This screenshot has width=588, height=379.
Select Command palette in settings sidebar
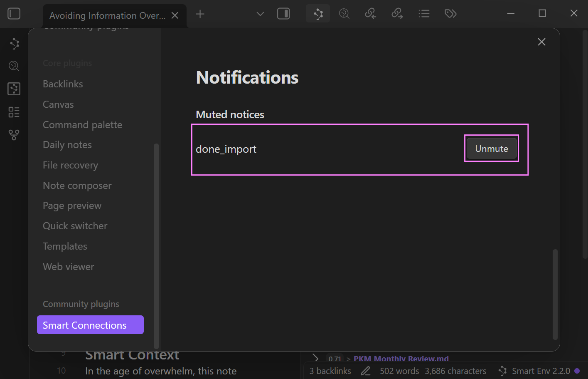[x=82, y=125]
